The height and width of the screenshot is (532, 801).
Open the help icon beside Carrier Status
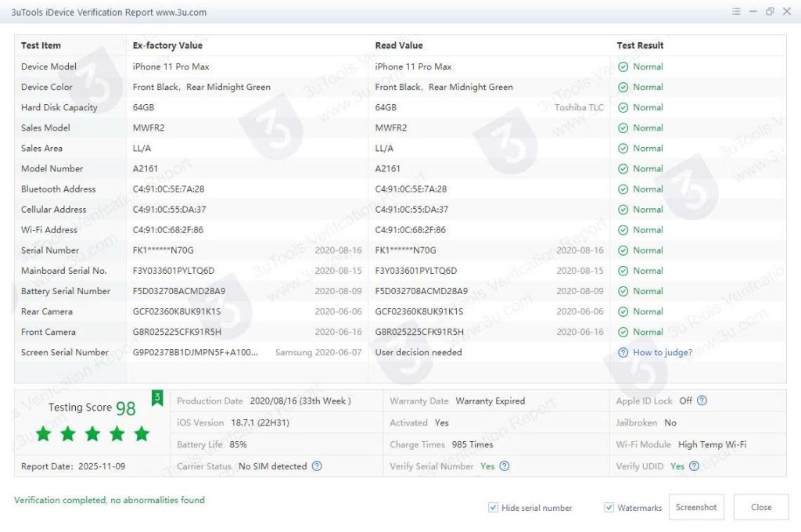(x=317, y=466)
